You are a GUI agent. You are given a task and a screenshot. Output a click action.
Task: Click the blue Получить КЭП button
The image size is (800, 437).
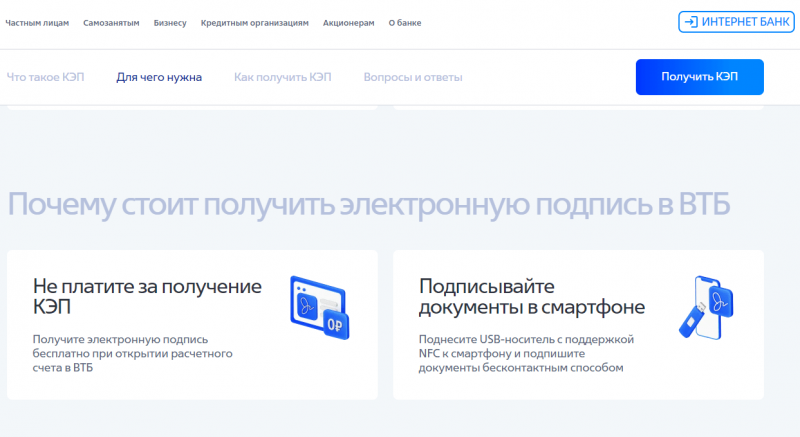click(699, 77)
